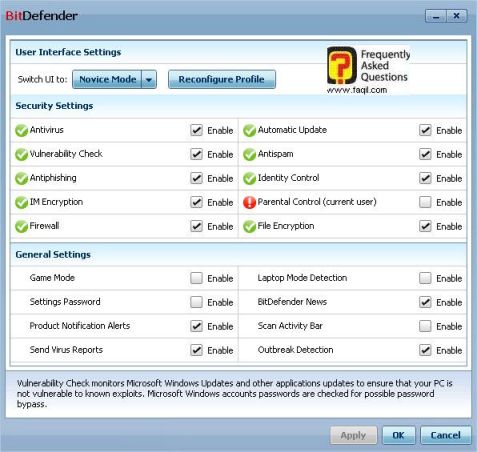Click the Automatic Update green status icon
The width and height of the screenshot is (477, 452).
pos(249,130)
